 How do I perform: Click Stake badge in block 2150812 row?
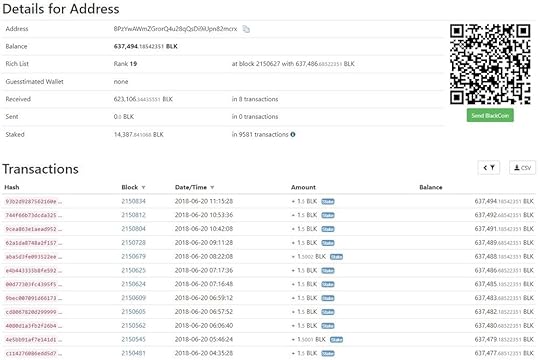point(328,215)
